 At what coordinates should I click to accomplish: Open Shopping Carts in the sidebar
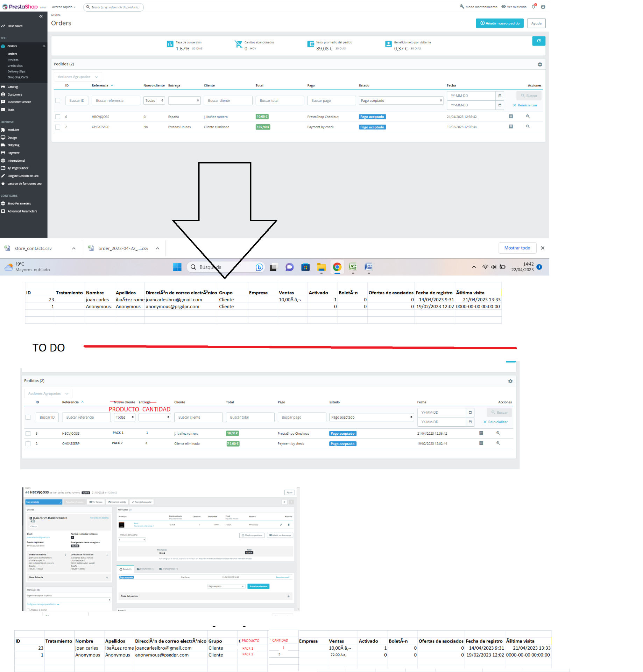pyautogui.click(x=18, y=77)
